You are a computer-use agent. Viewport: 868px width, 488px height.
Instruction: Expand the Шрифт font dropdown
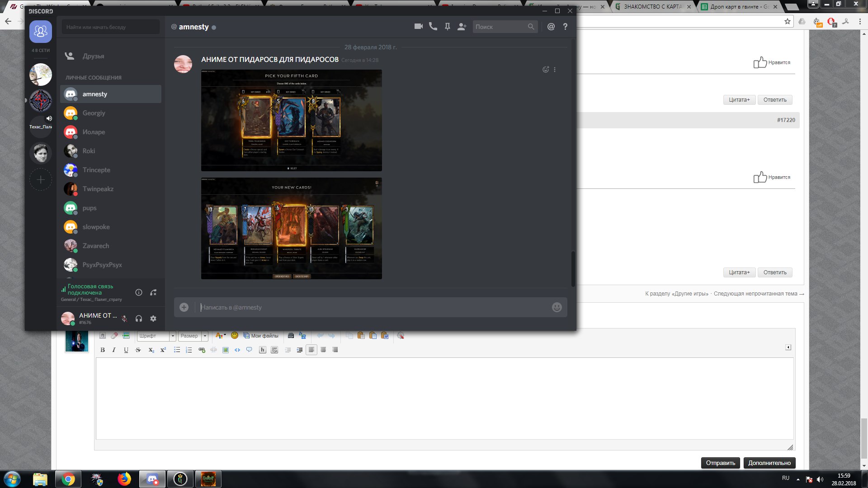point(172,336)
